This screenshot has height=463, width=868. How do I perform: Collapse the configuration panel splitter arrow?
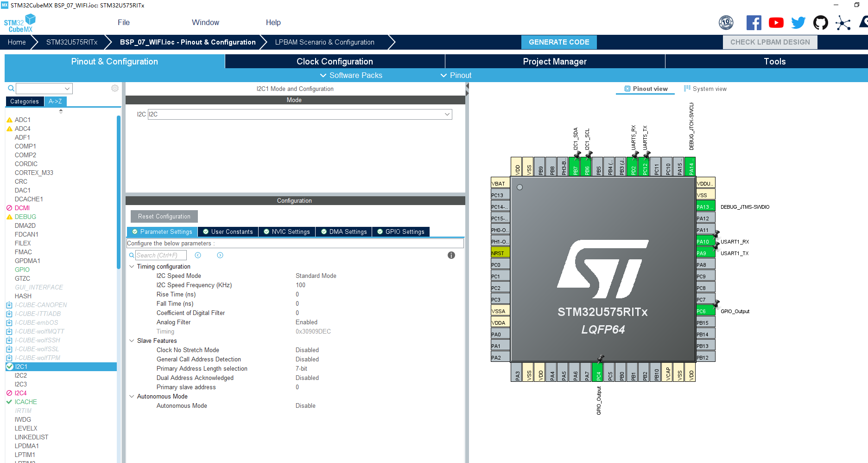coord(467,86)
